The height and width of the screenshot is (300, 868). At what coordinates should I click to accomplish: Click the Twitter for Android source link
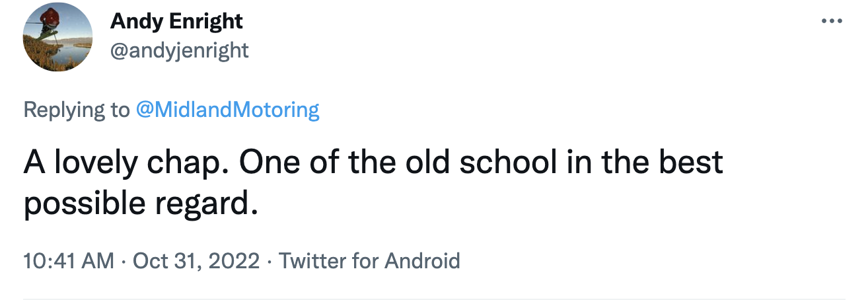369,260
